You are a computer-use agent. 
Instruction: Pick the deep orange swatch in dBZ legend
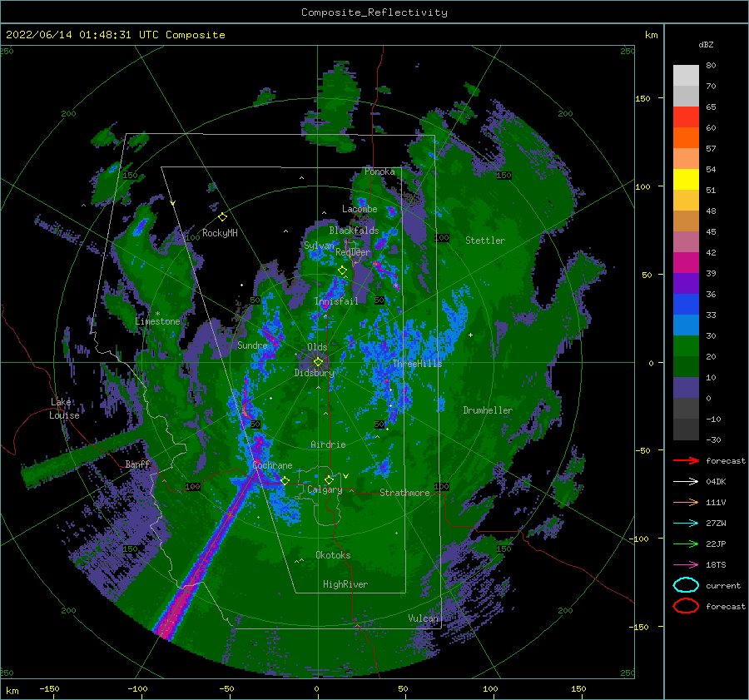pyautogui.click(x=686, y=137)
